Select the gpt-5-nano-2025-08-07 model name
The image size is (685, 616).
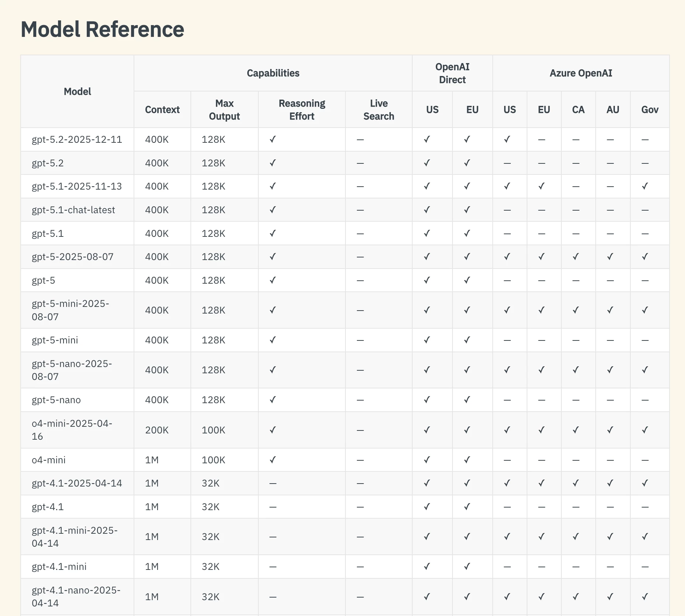coord(72,370)
